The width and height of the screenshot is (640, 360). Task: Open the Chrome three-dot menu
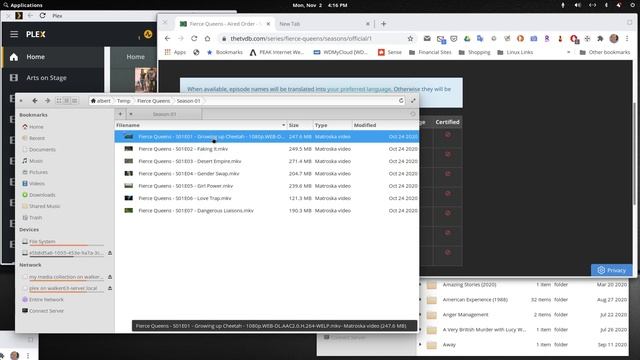(x=627, y=38)
